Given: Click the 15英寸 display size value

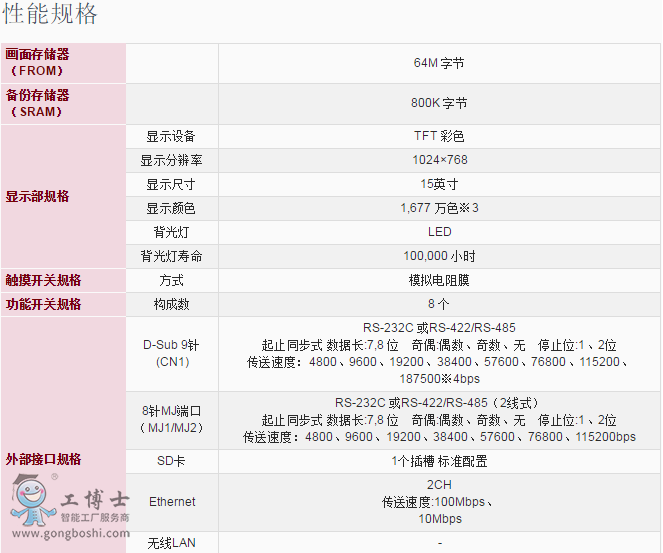Looking at the screenshot, I should pyautogui.click(x=439, y=184).
